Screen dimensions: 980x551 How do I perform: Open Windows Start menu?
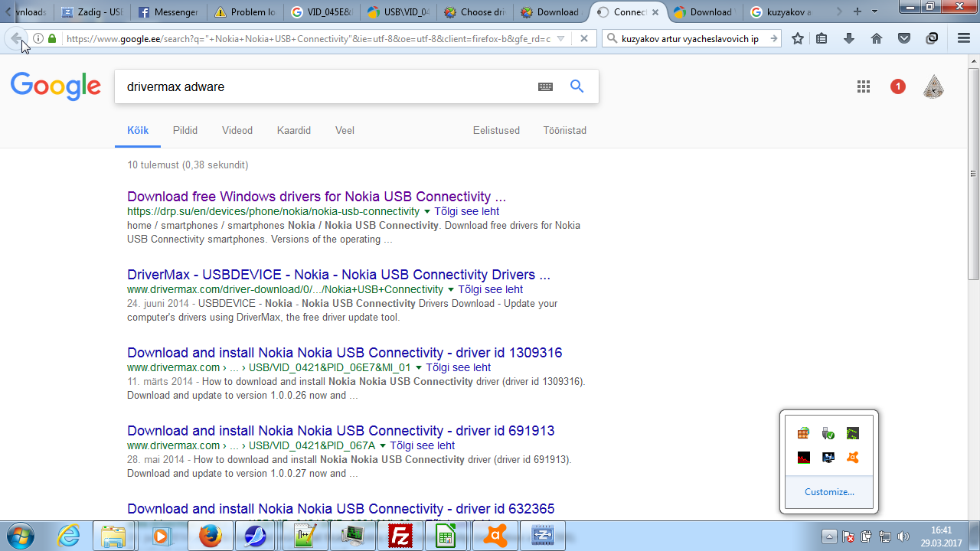coord(19,536)
